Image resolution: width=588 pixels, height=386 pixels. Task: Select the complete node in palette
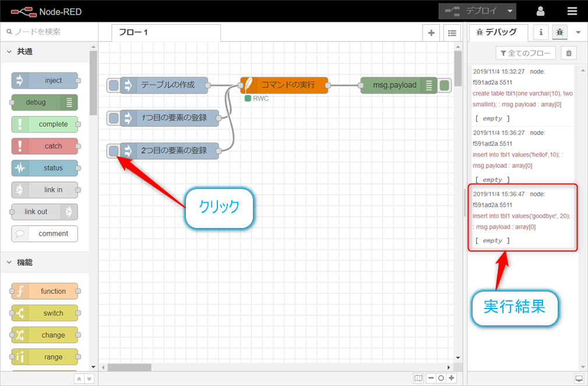point(45,124)
